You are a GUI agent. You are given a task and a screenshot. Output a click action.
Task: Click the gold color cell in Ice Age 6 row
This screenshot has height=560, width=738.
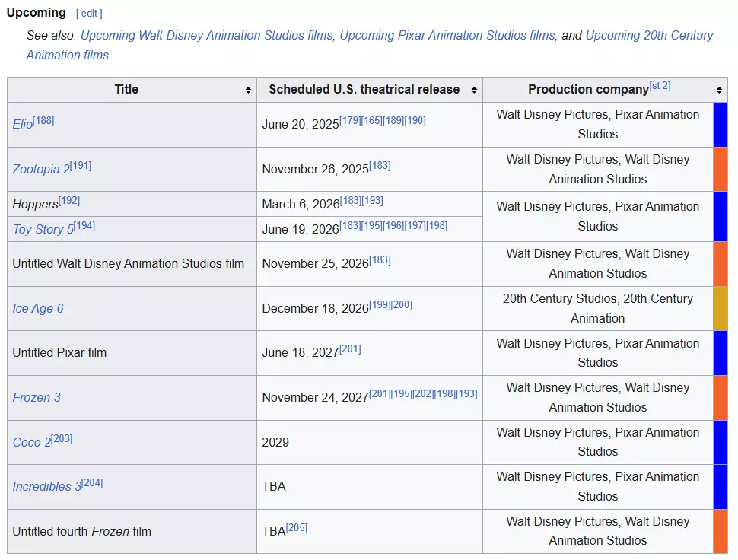pyautogui.click(x=721, y=308)
